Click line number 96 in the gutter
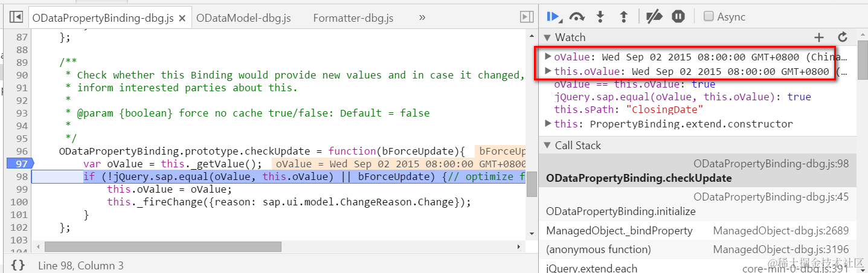Image resolution: width=868 pixels, height=273 pixels. [22, 151]
